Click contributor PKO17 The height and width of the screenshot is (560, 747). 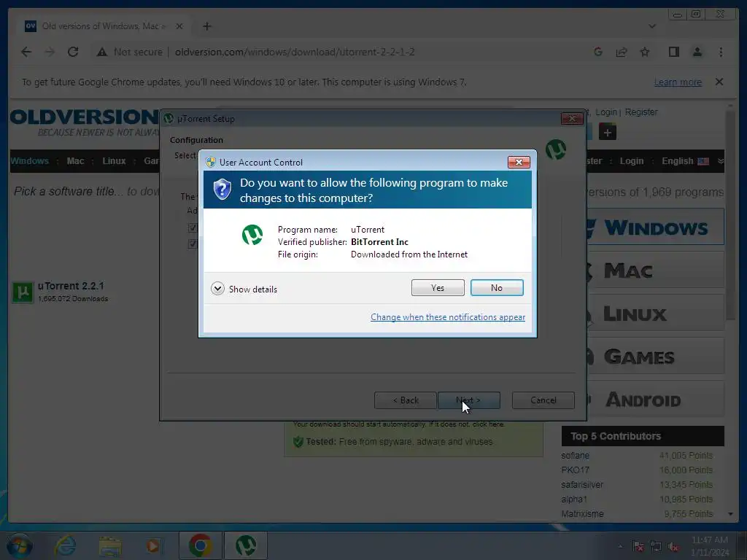575,470
